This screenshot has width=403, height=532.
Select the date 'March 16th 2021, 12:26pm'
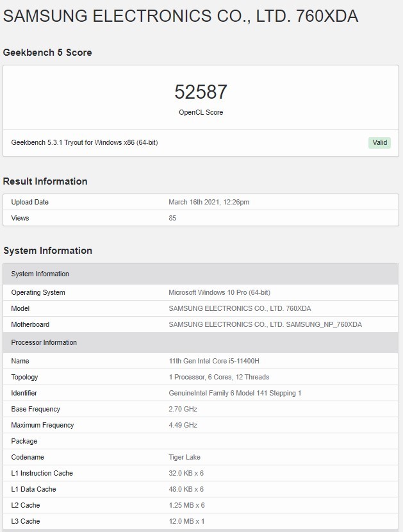[209, 202]
